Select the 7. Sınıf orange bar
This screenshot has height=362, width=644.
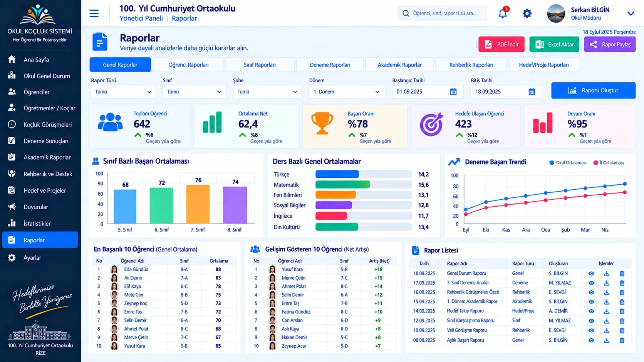[198, 204]
